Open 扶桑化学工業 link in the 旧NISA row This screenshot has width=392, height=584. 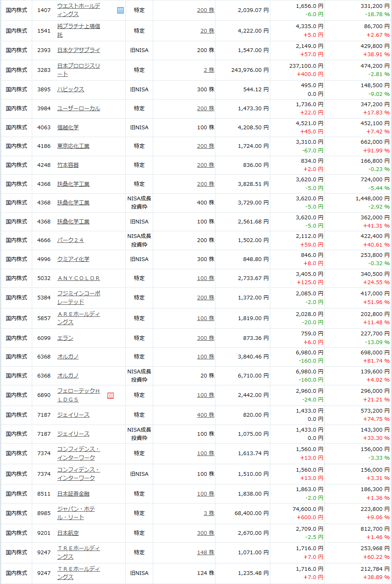point(73,221)
